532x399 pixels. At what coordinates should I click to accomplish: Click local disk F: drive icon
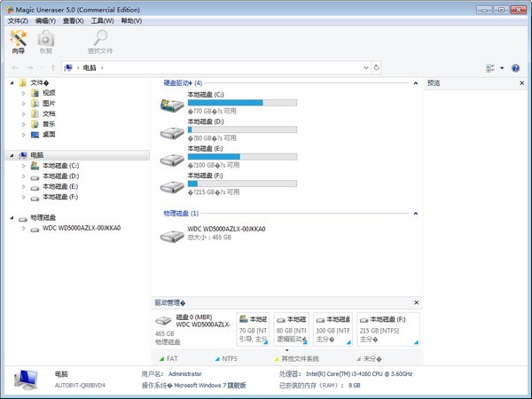(172, 187)
